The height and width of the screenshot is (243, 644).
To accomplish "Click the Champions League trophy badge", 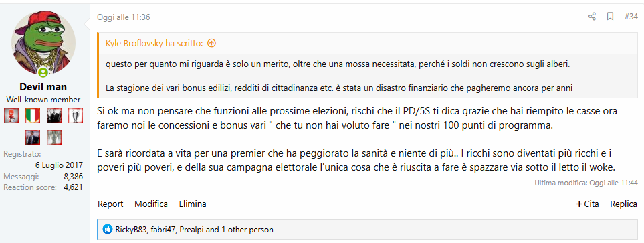I will click(x=76, y=116).
